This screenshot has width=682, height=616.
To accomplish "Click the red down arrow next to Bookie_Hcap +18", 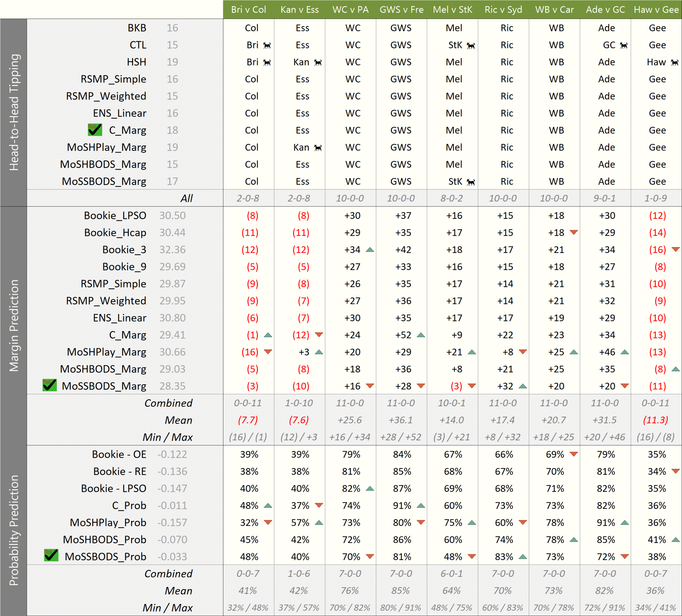I will coord(573,232).
